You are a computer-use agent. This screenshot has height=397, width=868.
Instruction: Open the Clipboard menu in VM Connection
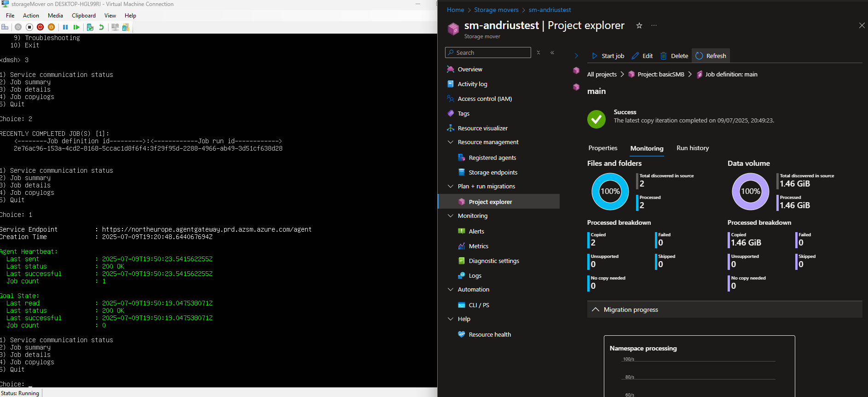[84, 16]
